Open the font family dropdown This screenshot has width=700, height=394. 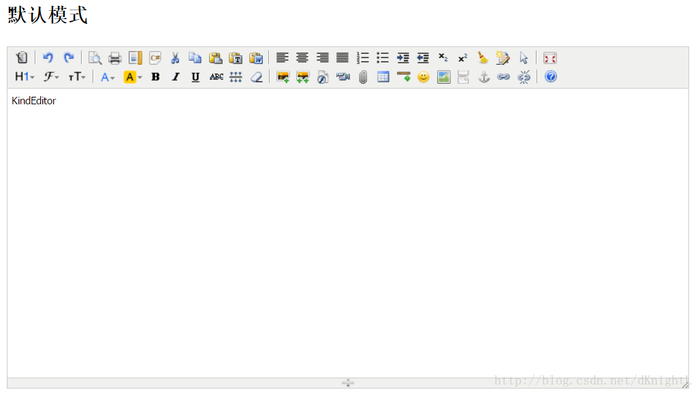[x=51, y=77]
